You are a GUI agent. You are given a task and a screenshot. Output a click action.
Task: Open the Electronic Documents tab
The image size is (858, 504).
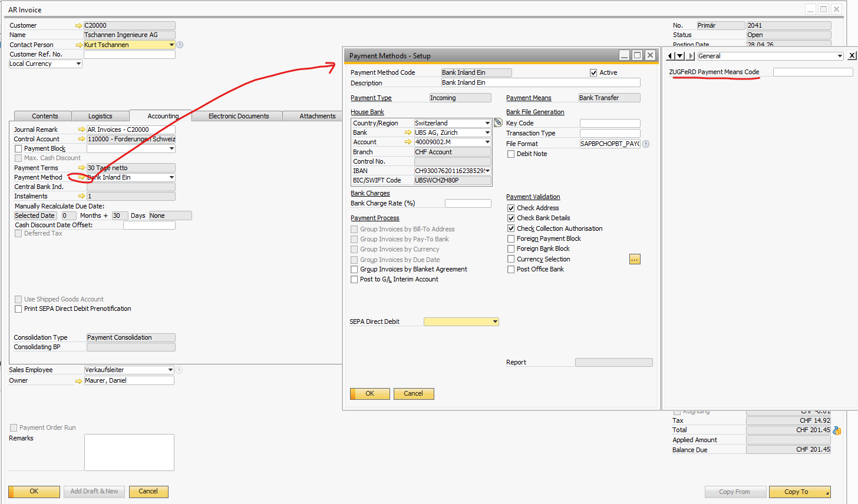pos(239,116)
